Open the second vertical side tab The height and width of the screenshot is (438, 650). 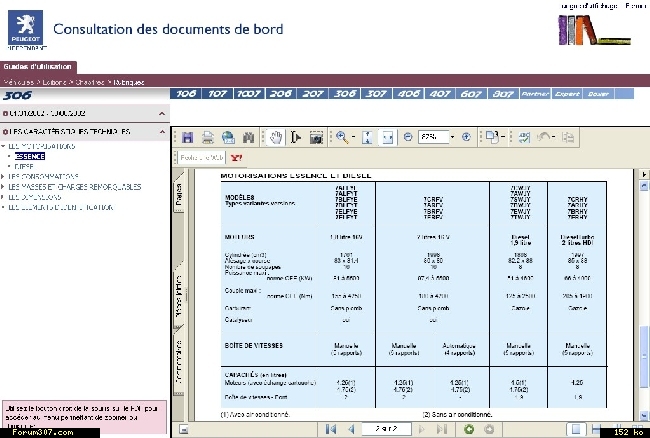pos(179,293)
